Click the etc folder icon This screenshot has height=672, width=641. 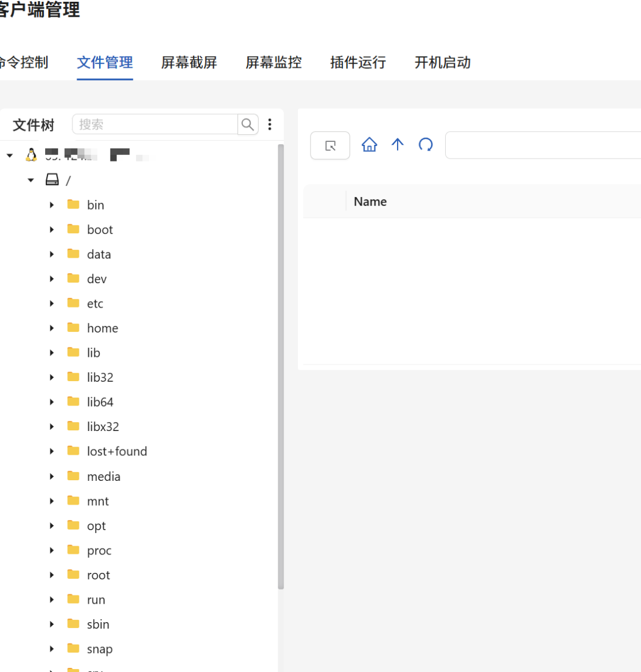pos(74,303)
